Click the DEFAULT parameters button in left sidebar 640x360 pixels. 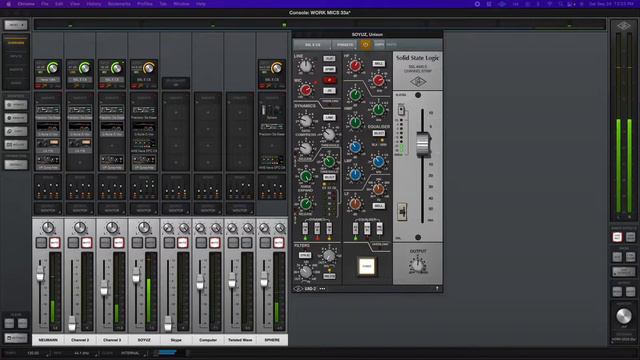[x=16, y=164]
